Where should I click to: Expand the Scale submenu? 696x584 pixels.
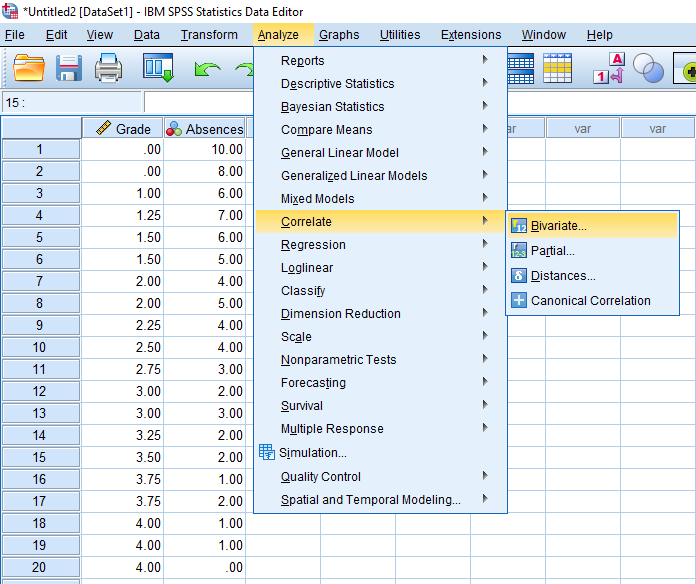pyautogui.click(x=380, y=337)
